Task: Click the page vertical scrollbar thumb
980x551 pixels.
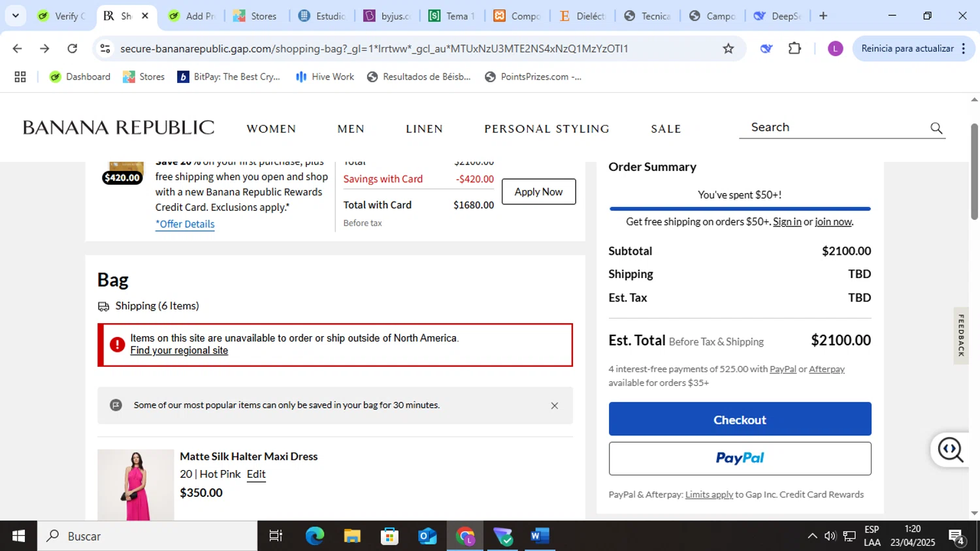Action: coord(974,171)
